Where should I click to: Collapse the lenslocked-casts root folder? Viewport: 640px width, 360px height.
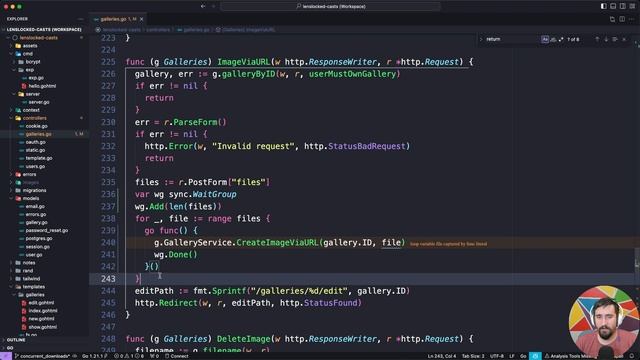click(x=38, y=38)
